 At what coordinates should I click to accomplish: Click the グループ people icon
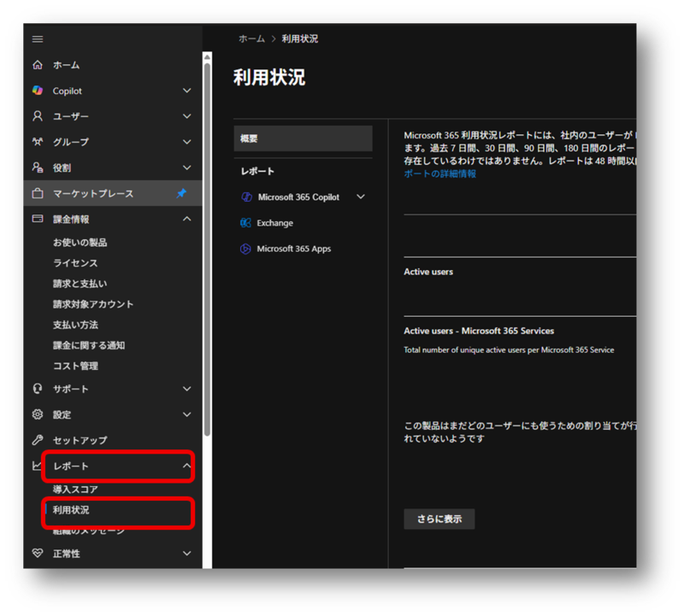coord(38,142)
